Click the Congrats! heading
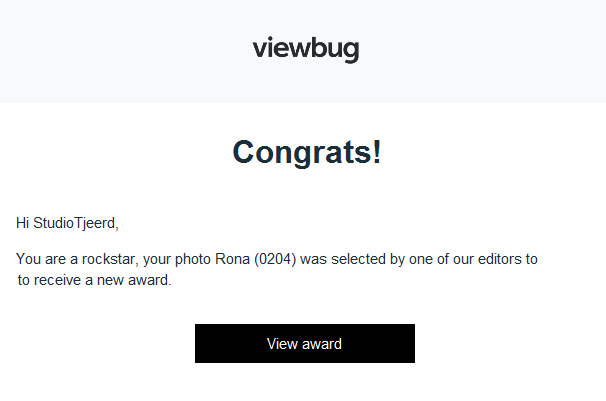Image resolution: width=606 pixels, height=401 pixels. coord(307,152)
